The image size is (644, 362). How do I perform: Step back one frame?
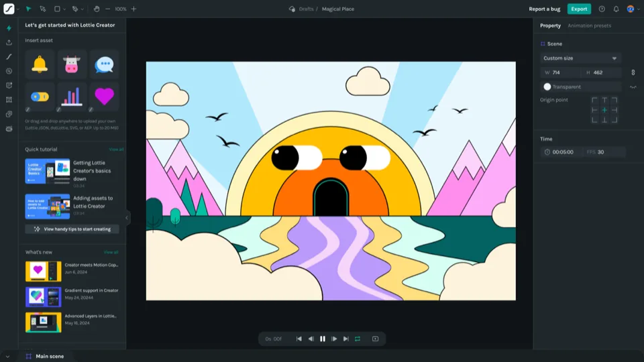(x=311, y=339)
